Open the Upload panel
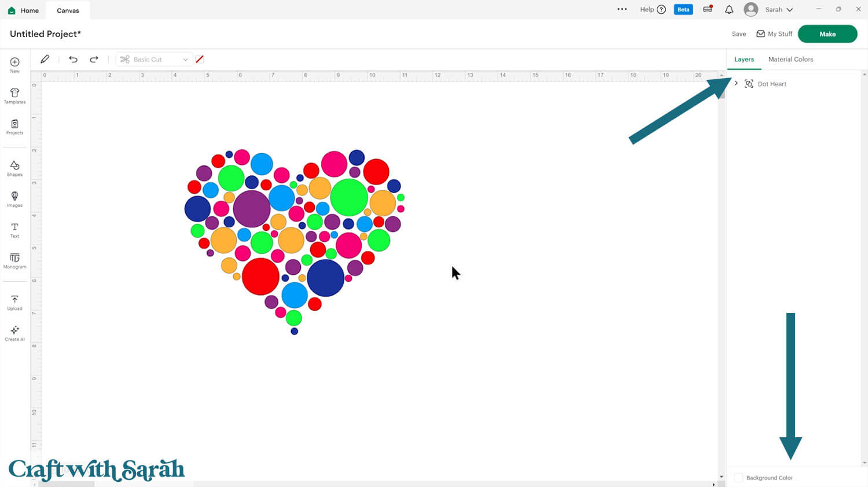The height and width of the screenshot is (487, 868). pos(14,302)
